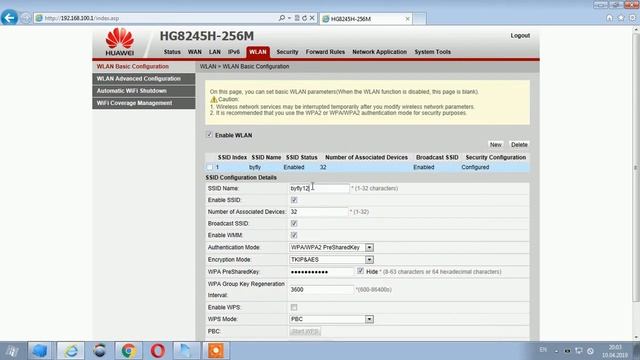Select WLAN Basic Configuration in sidebar

point(144,67)
